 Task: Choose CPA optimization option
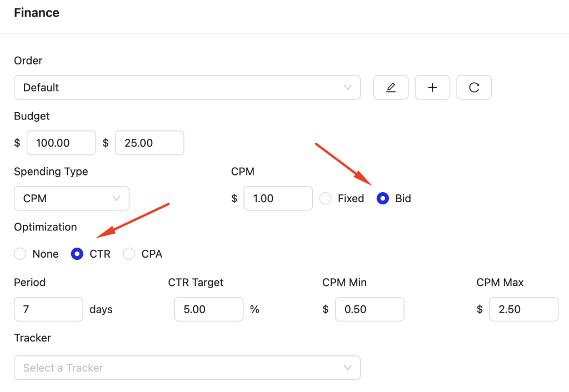coord(129,254)
